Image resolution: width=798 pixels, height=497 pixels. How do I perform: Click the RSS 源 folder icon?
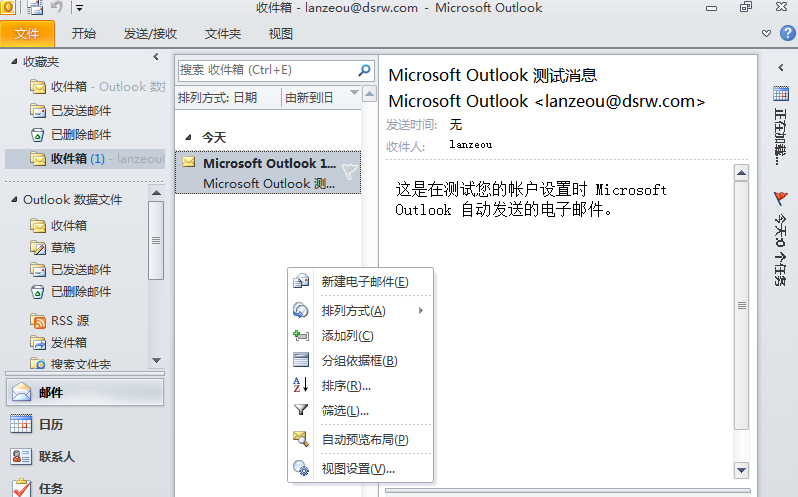[38, 321]
